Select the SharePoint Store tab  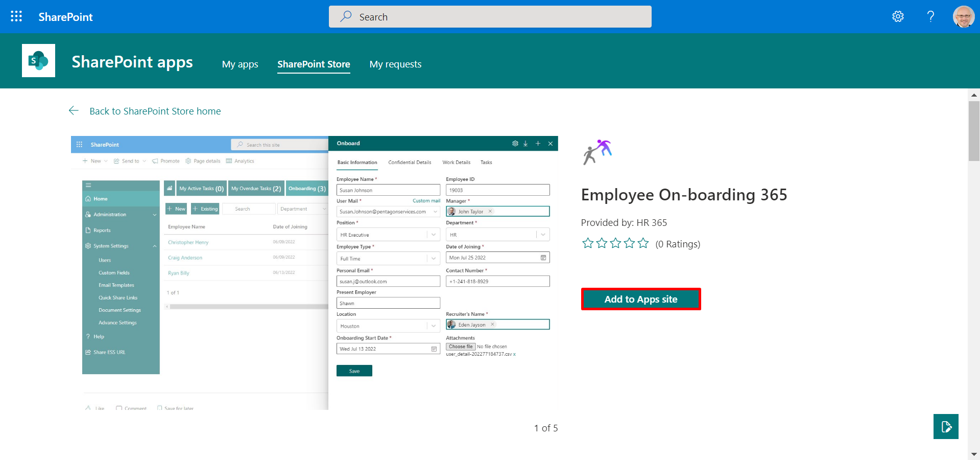click(314, 64)
